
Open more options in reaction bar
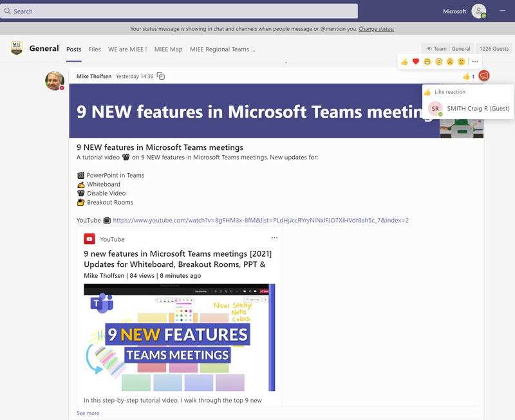coord(475,61)
